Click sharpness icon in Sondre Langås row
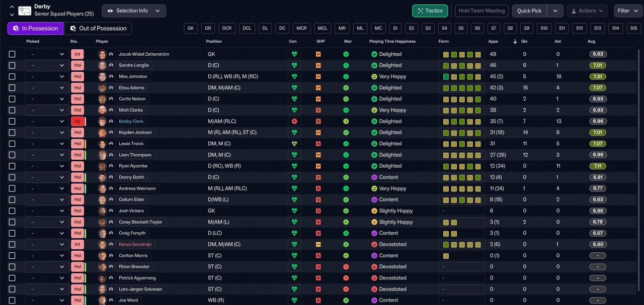The height and width of the screenshot is (305, 644). coord(318,65)
